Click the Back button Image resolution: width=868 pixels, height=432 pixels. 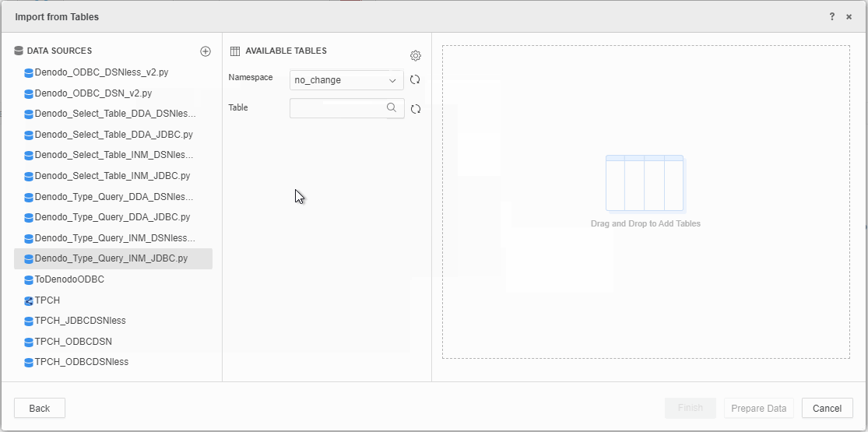click(x=39, y=408)
